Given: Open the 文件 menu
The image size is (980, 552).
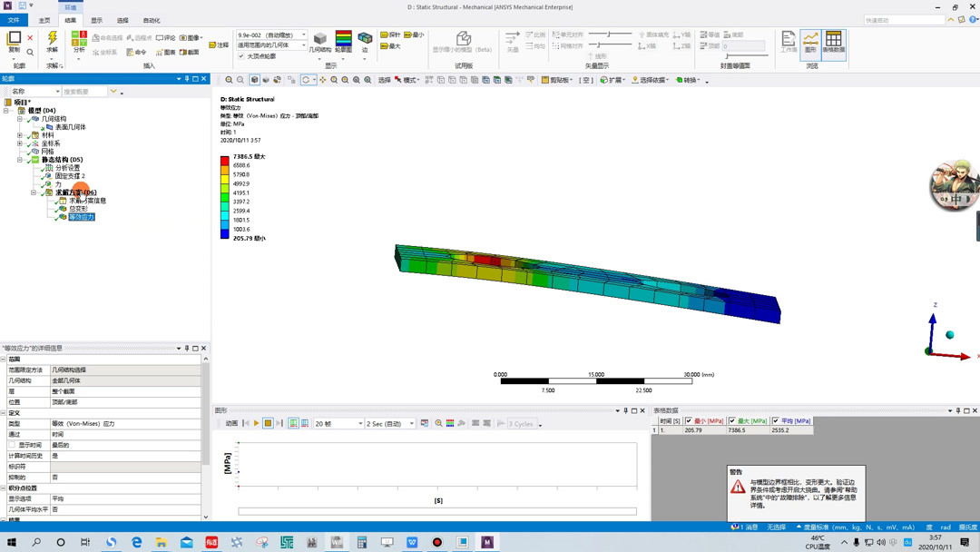Looking at the screenshot, I should point(14,19).
